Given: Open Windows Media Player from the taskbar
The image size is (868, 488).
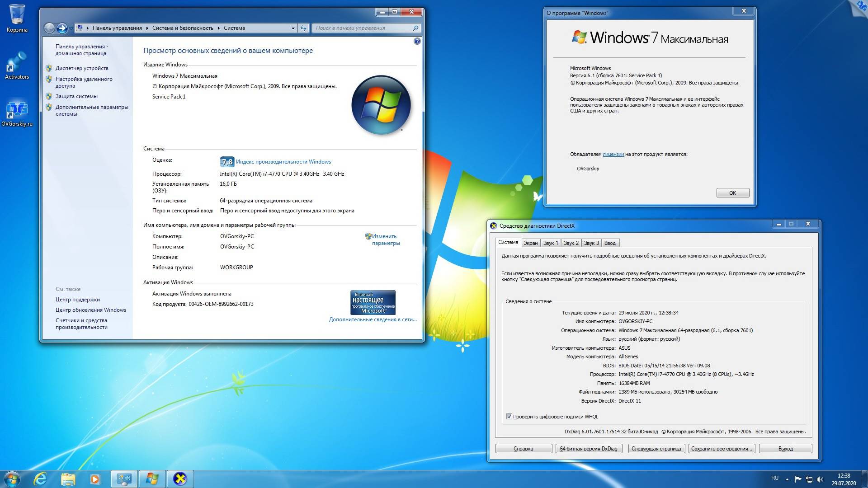Looking at the screenshot, I should [95, 479].
